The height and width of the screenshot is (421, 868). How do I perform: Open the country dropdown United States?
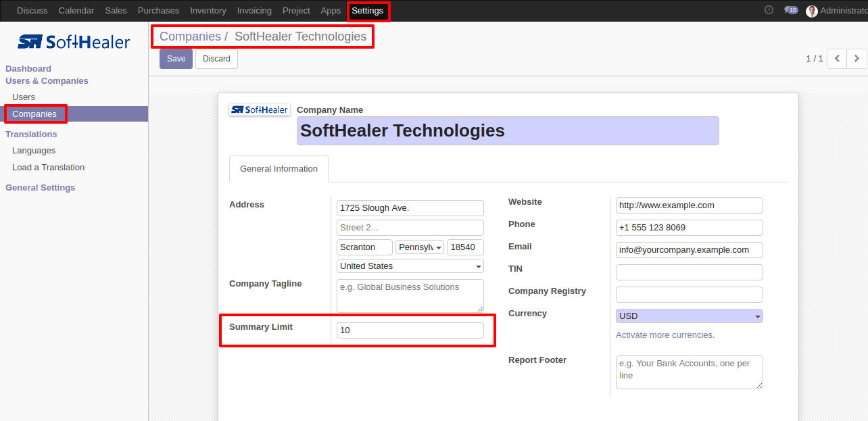point(410,266)
